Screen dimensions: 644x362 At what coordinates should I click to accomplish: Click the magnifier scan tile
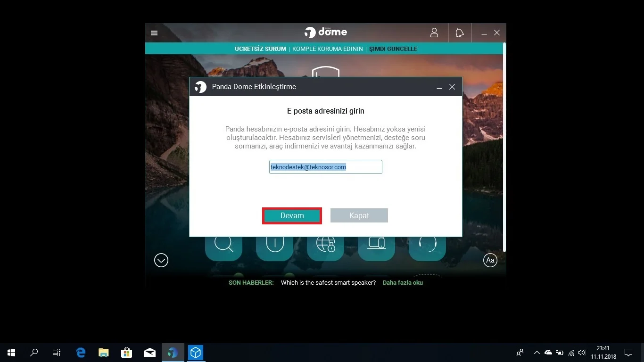pyautogui.click(x=224, y=245)
